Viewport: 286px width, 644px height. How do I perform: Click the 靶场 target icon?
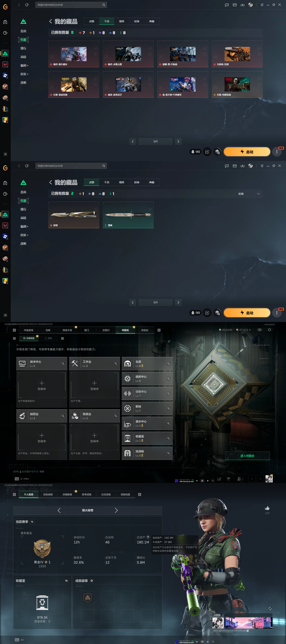pyautogui.click(x=127, y=408)
